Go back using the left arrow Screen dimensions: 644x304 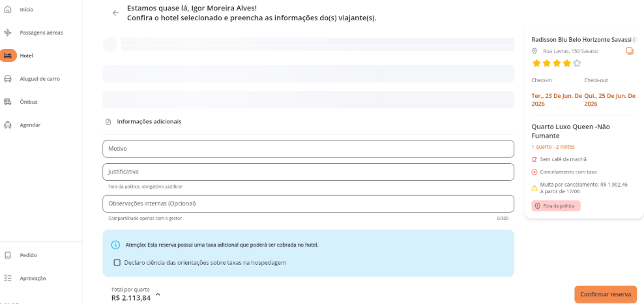coord(115,13)
